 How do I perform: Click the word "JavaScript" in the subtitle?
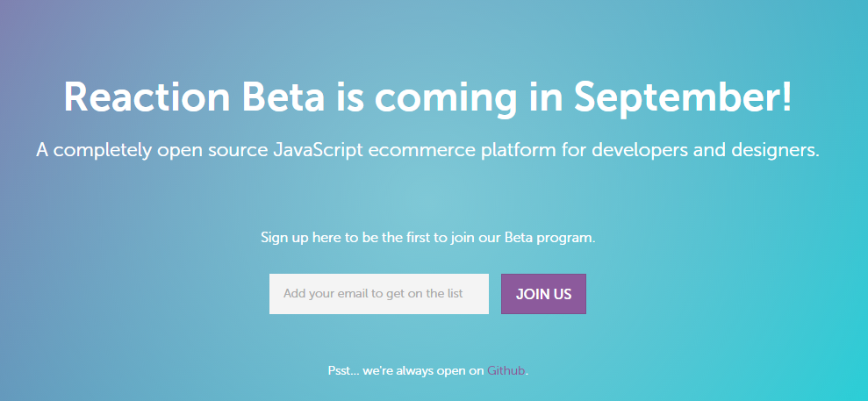tap(319, 150)
